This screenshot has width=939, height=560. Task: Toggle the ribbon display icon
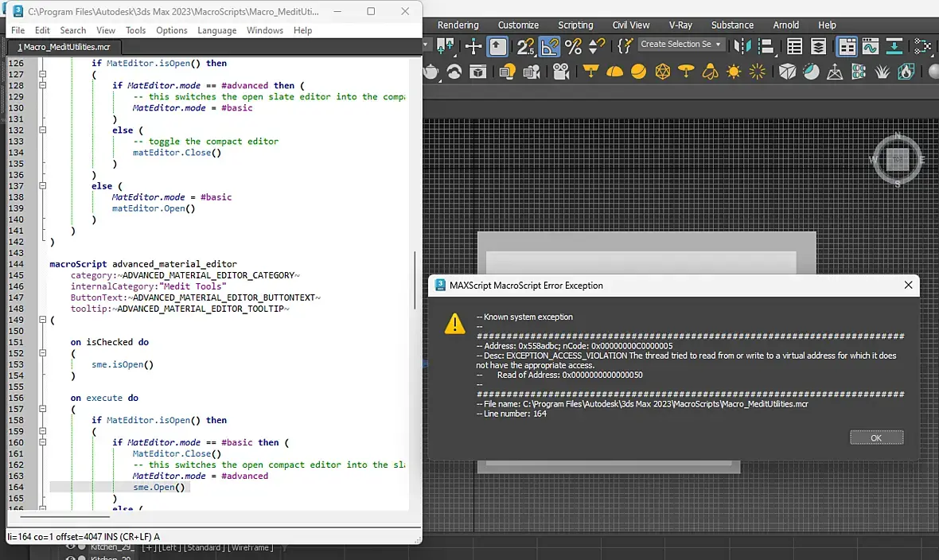pos(847,45)
